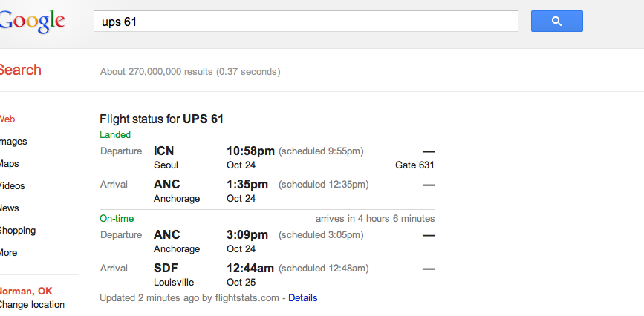Expand the More search categories

tap(8, 253)
